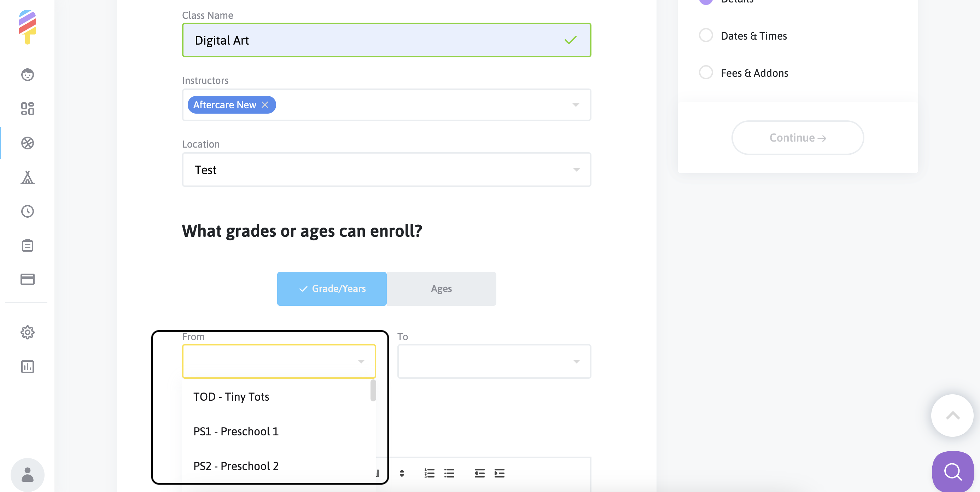Switch to the Ages tab
The width and height of the screenshot is (980, 492).
coord(441,288)
